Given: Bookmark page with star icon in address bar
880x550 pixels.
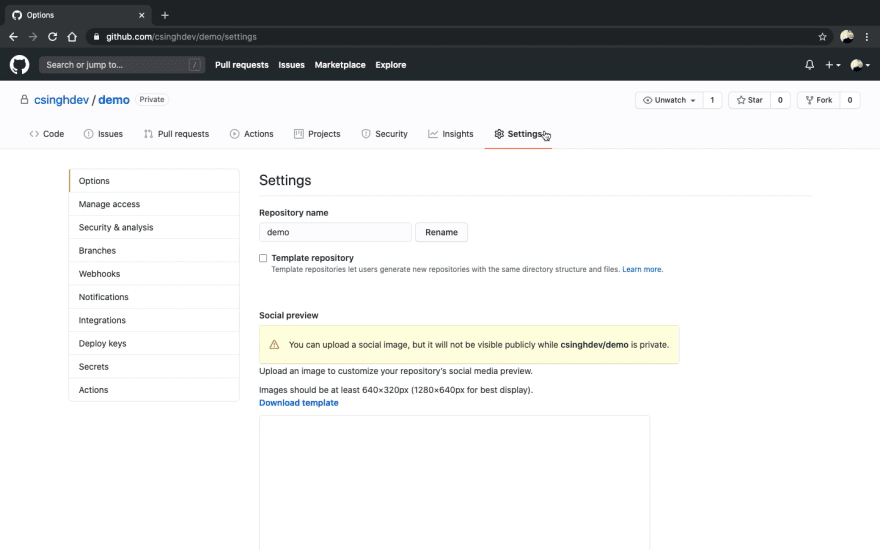Looking at the screenshot, I should 822,36.
